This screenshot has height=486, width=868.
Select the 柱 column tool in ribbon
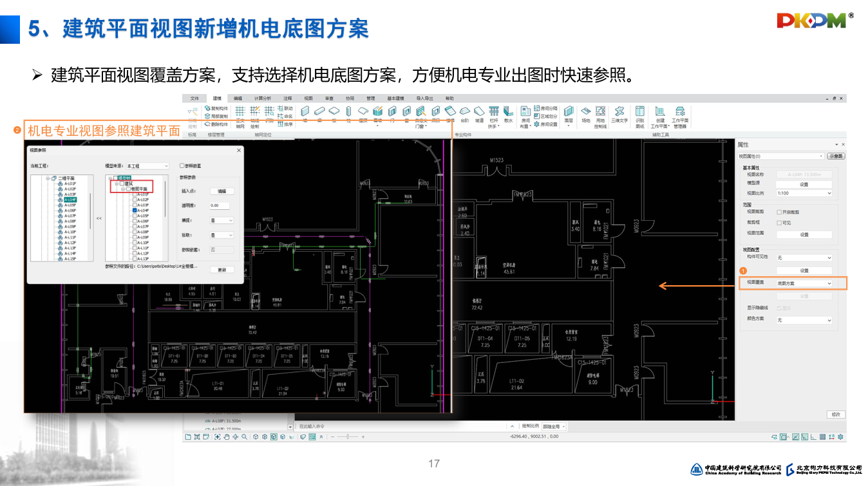pos(348,114)
